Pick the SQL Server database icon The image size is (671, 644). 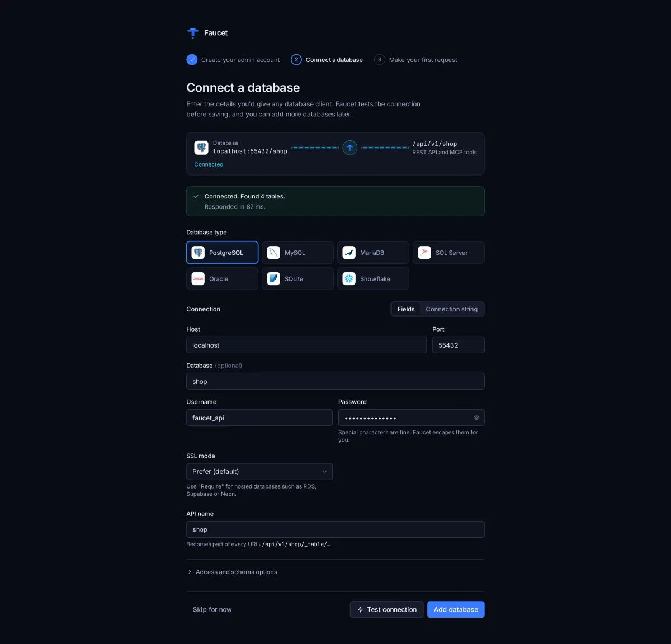424,253
